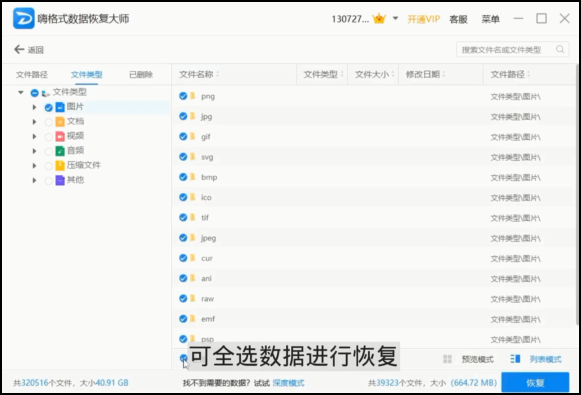Check the 其他 category checkbox
Image resolution: width=581 pixels, height=395 pixels.
click(x=48, y=181)
